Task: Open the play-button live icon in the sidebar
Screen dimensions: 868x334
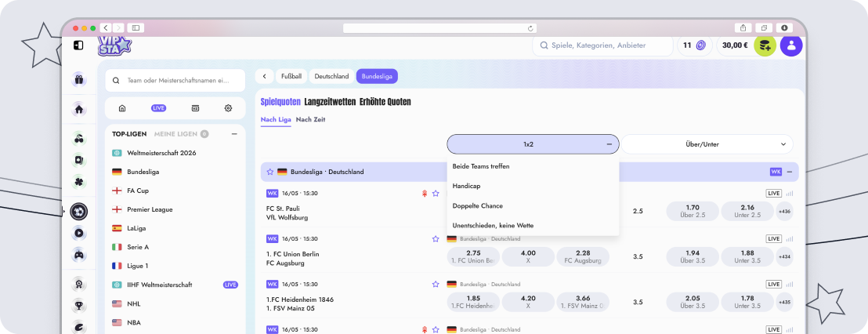Action: pyautogui.click(x=79, y=233)
